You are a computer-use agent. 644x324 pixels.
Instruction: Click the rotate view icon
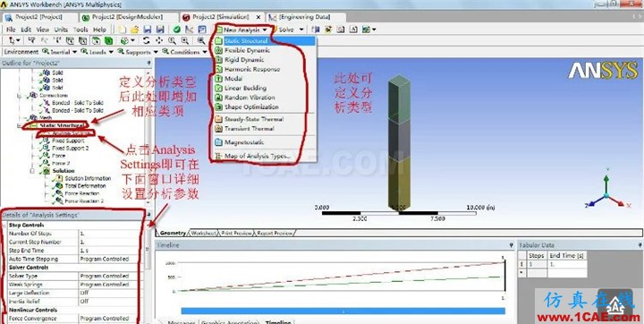tap(146, 40)
